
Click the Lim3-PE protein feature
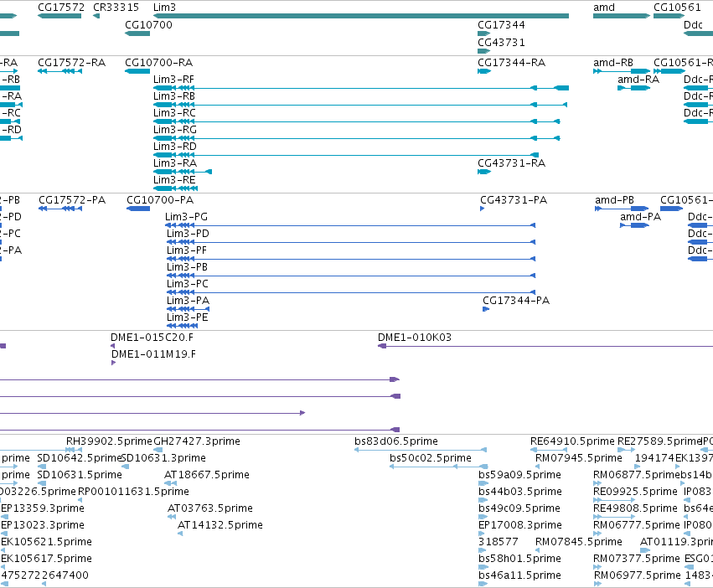(183, 326)
